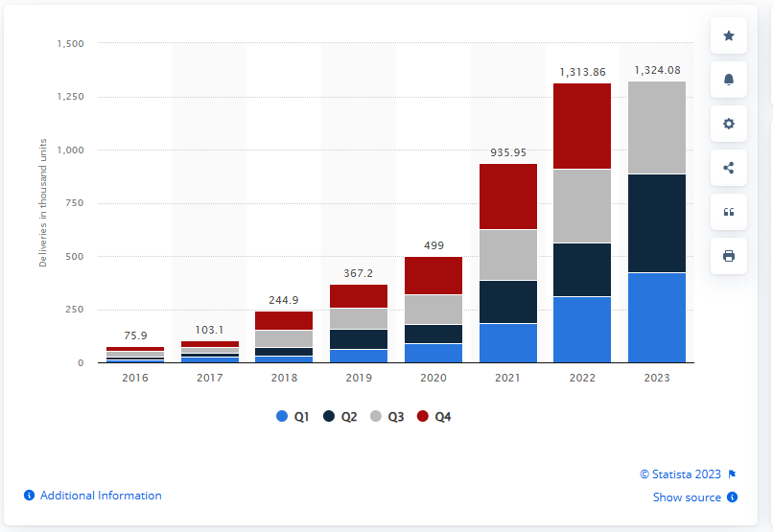Open chart settings via gear icon
The image size is (773, 532).
pos(729,124)
